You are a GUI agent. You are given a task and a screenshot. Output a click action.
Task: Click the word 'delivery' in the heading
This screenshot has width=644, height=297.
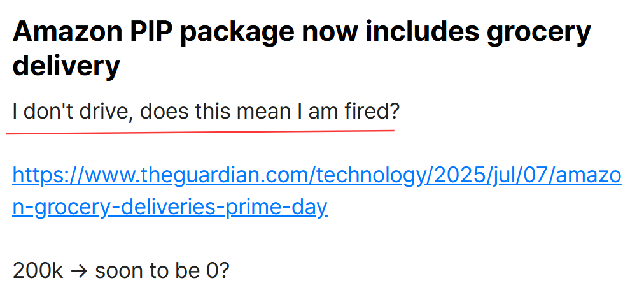coord(66,66)
